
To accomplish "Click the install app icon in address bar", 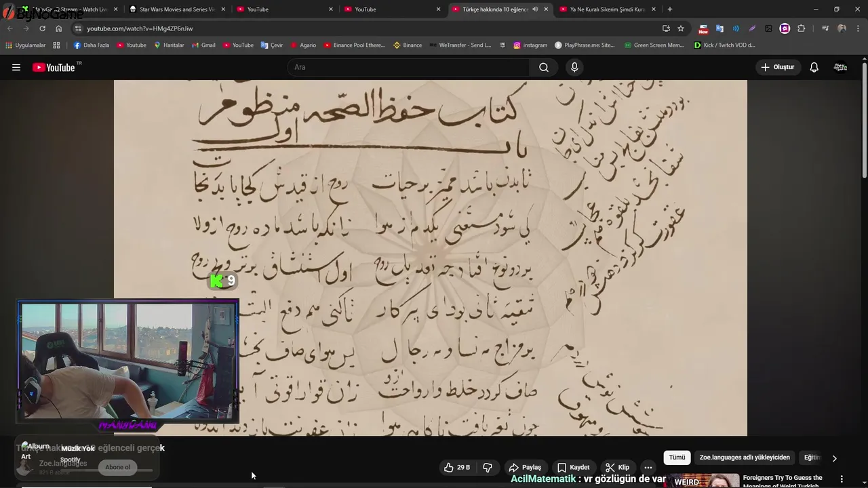I will pyautogui.click(x=666, y=28).
